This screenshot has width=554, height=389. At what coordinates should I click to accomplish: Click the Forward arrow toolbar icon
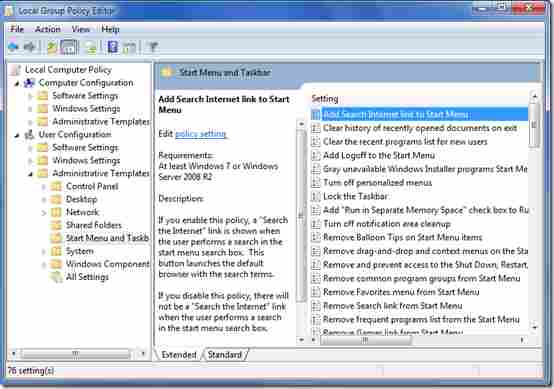pyautogui.click(x=30, y=47)
